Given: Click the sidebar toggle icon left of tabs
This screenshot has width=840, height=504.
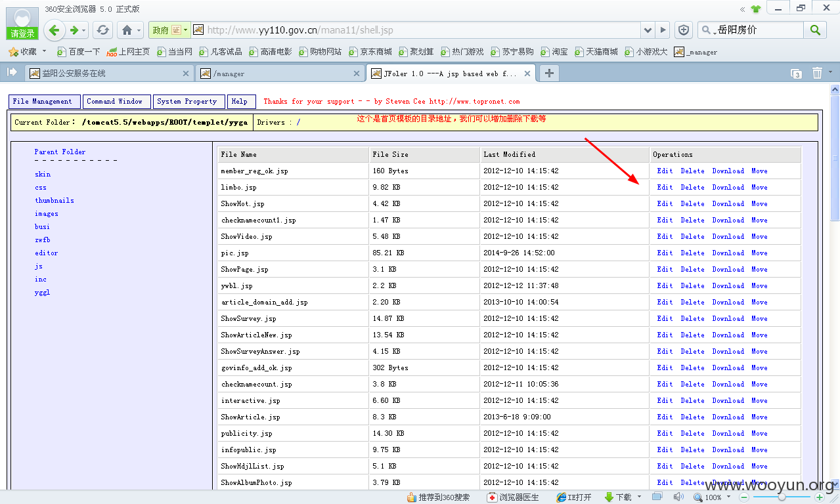Looking at the screenshot, I should pos(12,72).
